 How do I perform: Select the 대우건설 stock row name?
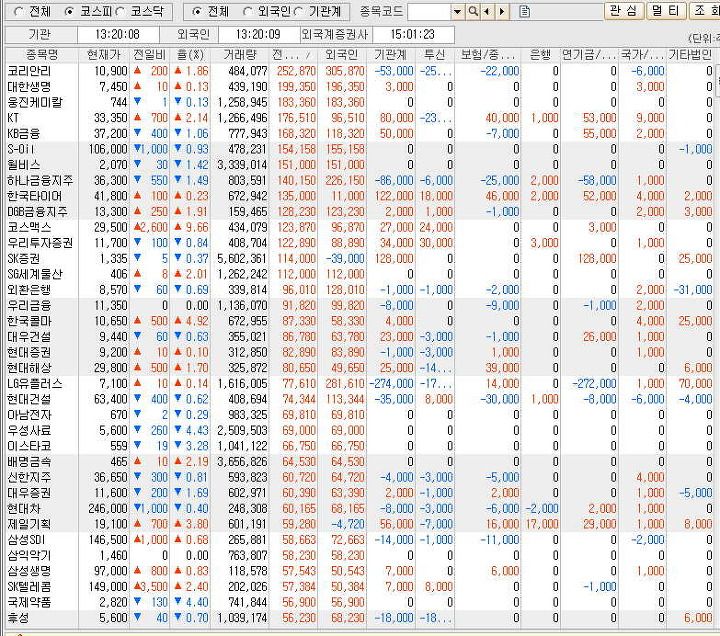[x=29, y=337]
